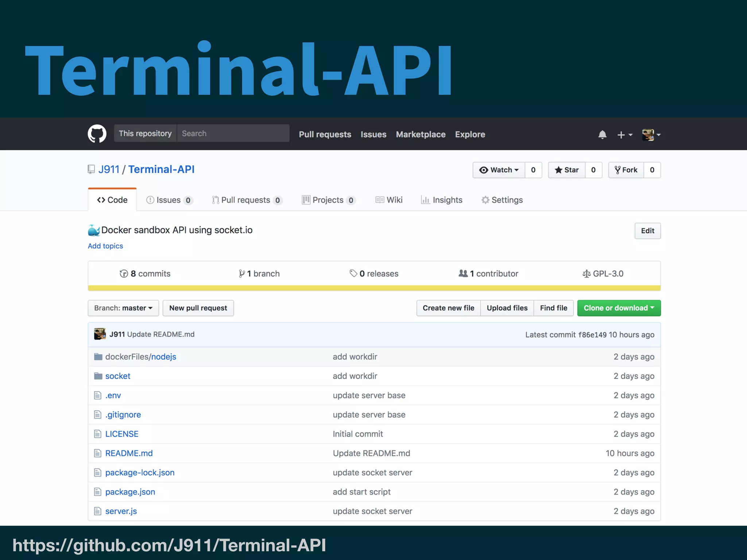Click Issues in the top navigation

[x=373, y=134]
